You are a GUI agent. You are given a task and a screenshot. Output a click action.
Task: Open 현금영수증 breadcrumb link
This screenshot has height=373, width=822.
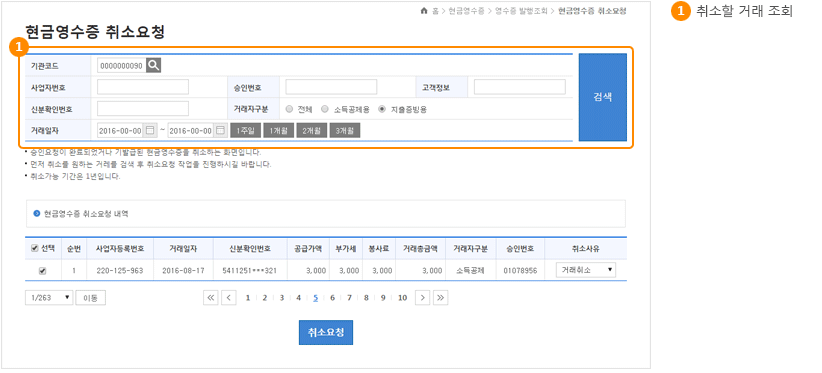[466, 11]
